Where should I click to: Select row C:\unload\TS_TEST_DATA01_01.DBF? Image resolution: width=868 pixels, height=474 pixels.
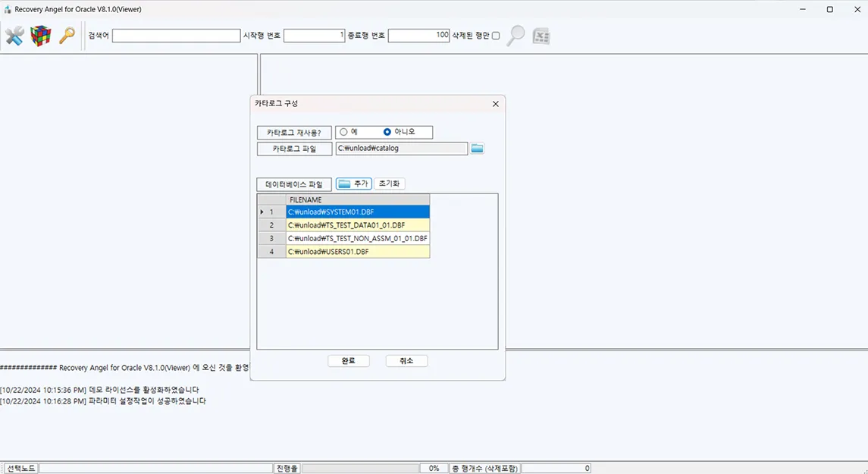(x=357, y=225)
